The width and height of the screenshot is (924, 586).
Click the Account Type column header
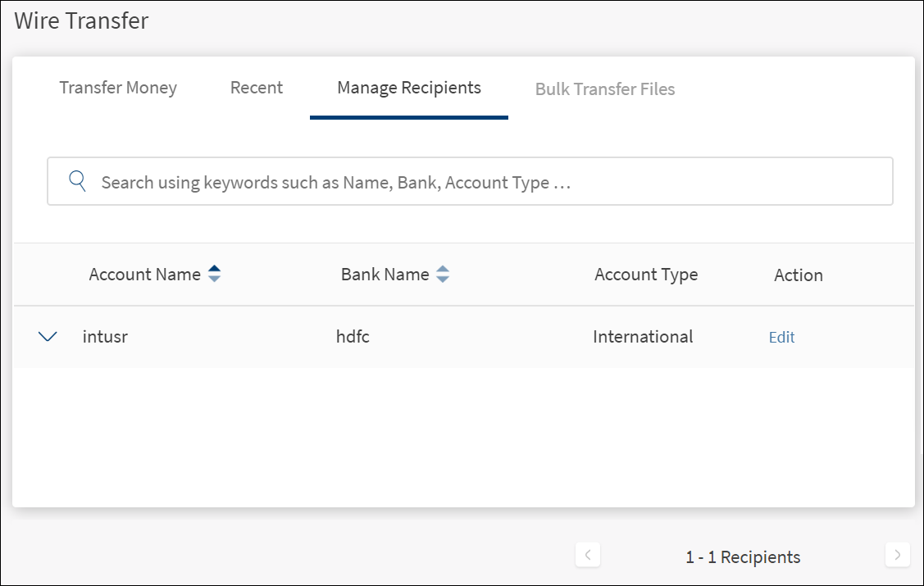[x=646, y=275]
